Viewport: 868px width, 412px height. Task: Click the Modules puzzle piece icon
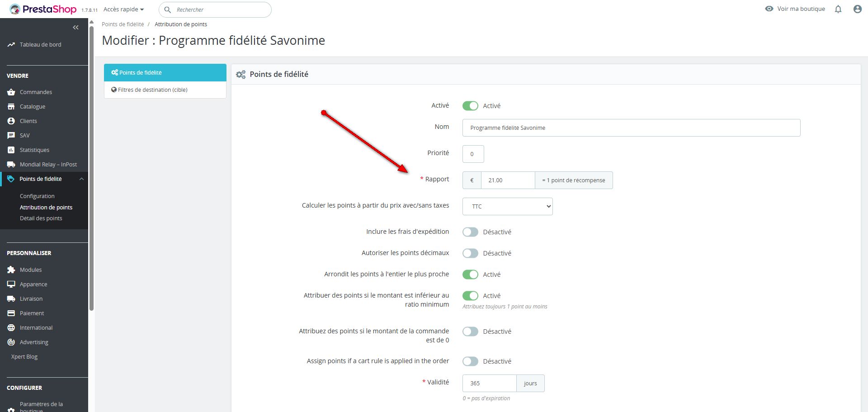coord(11,270)
